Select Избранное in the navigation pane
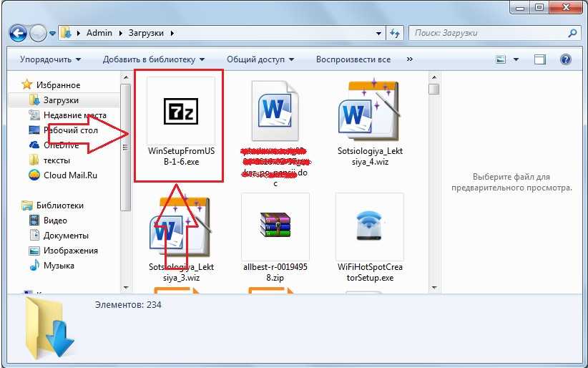 [58, 85]
